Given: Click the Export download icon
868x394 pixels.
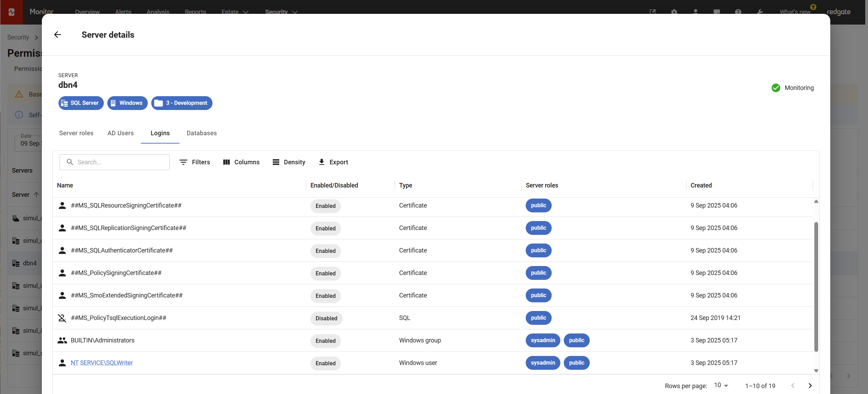Looking at the screenshot, I should (322, 162).
